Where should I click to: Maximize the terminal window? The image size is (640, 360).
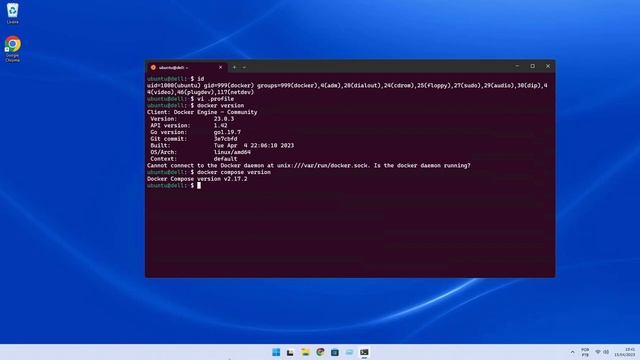pyautogui.click(x=533, y=66)
